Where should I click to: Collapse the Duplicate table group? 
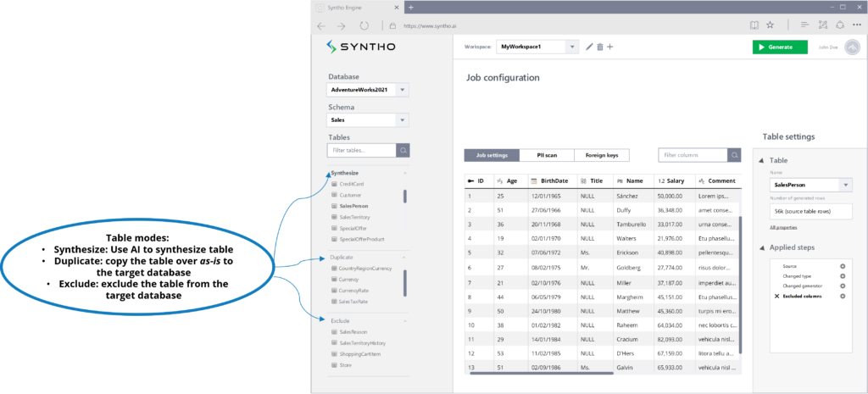click(x=404, y=258)
